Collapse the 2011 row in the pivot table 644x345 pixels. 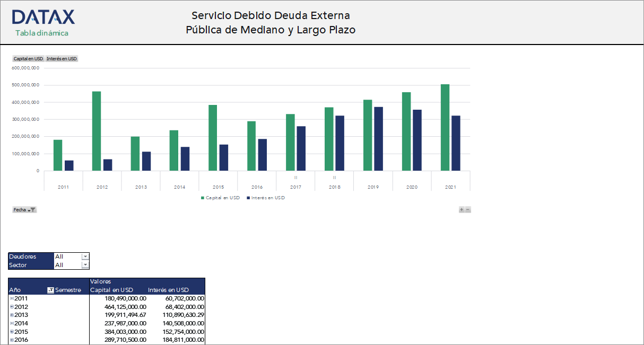click(x=12, y=298)
